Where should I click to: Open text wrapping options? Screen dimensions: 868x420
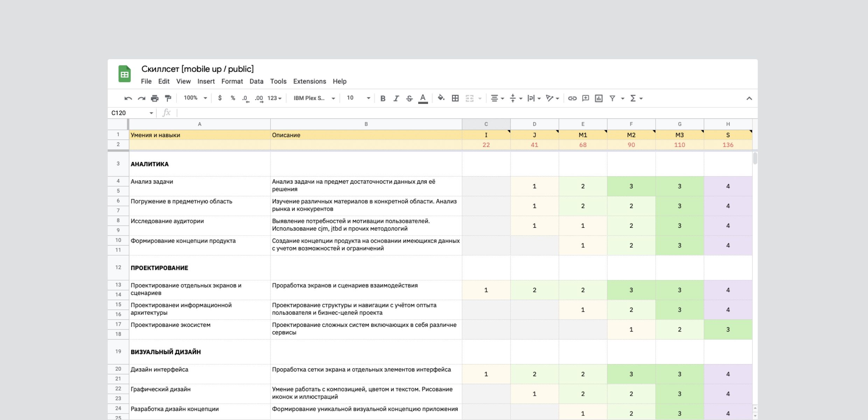tap(534, 98)
